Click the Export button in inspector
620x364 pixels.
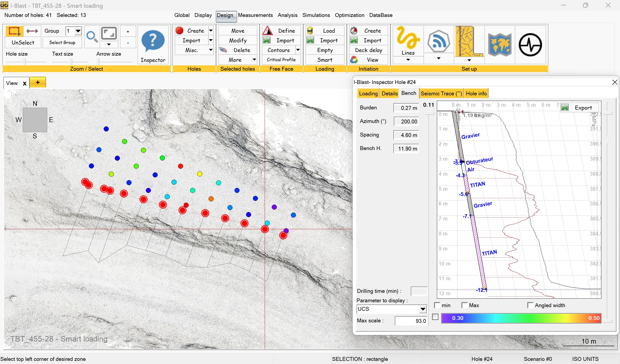(x=579, y=108)
